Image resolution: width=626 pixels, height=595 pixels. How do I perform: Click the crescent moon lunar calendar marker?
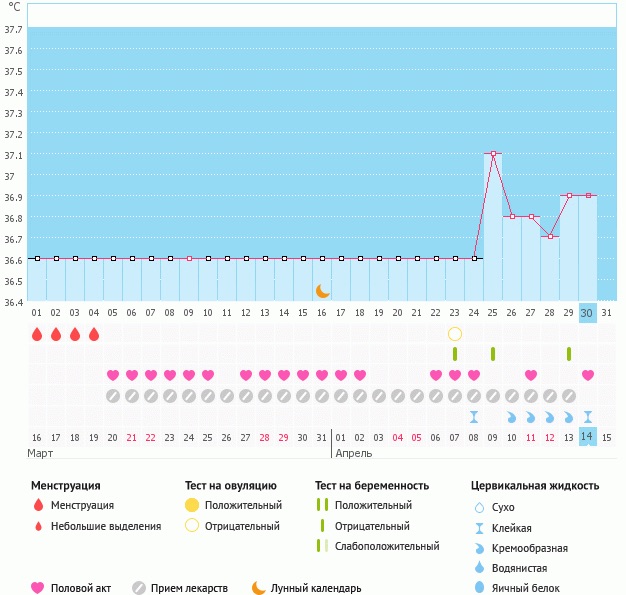click(323, 291)
